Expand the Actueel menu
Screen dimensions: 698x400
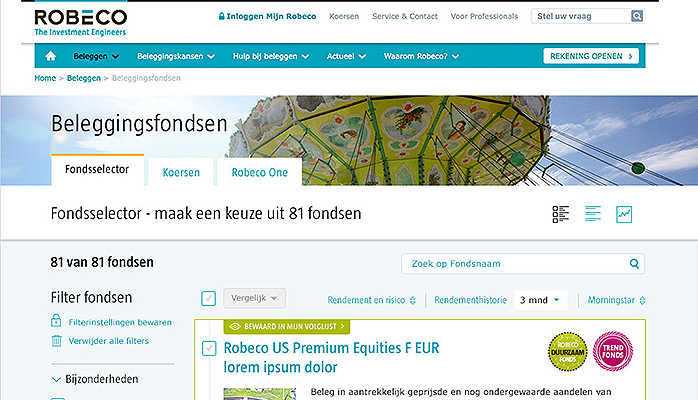[x=346, y=56]
